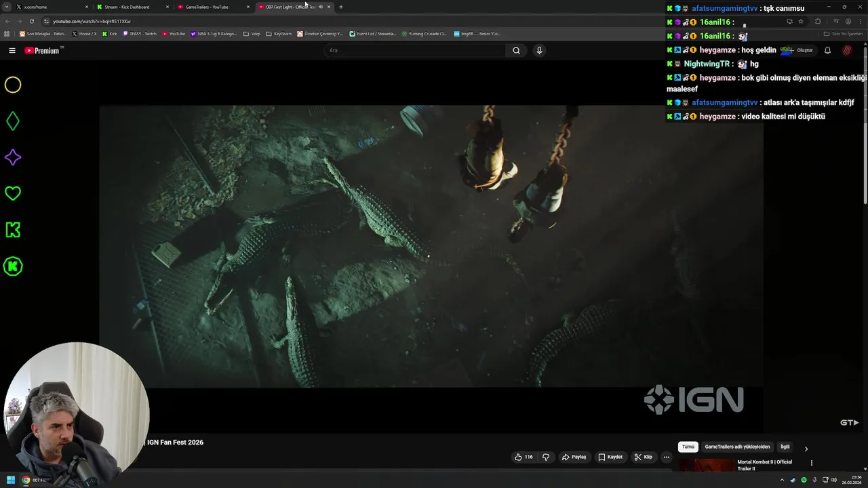The height and width of the screenshot is (488, 868).
Task: Click the YouTube search magnifier button
Action: point(516,50)
